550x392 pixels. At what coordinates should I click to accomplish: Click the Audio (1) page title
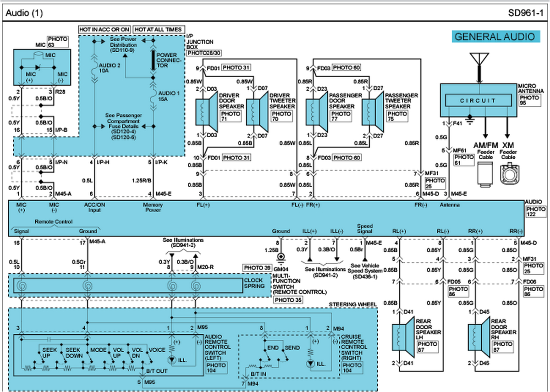click(x=24, y=13)
